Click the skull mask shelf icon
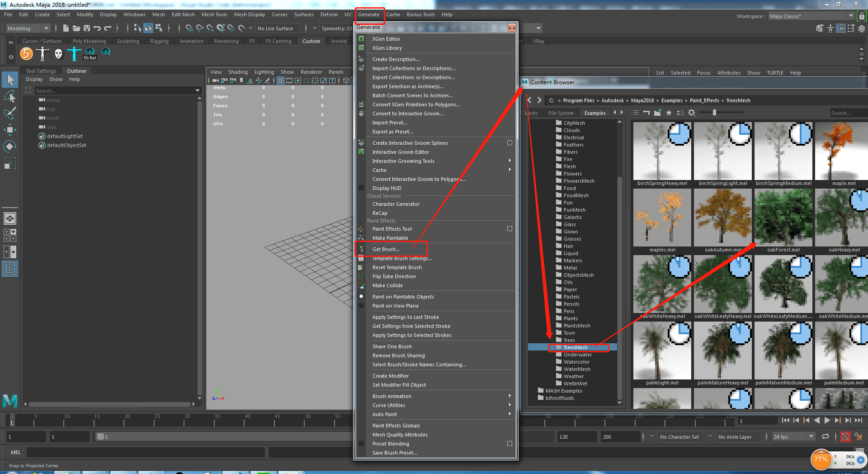The height and width of the screenshot is (474, 868). (58, 54)
